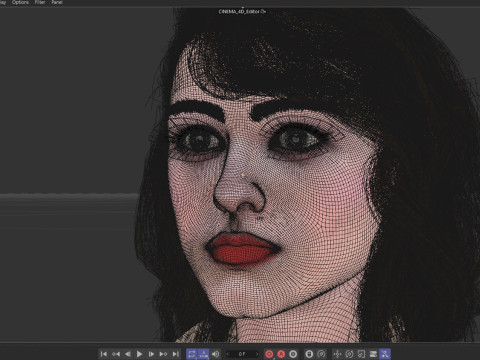Step back one frame
This screenshot has width=480, height=360.
click(128, 354)
